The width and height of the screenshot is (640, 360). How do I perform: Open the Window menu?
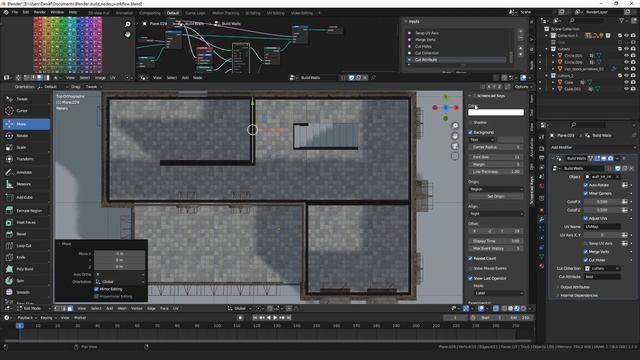[x=57, y=12]
